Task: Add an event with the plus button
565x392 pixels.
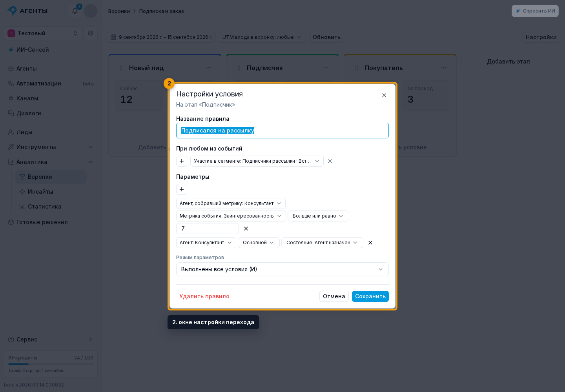Action: click(x=182, y=161)
